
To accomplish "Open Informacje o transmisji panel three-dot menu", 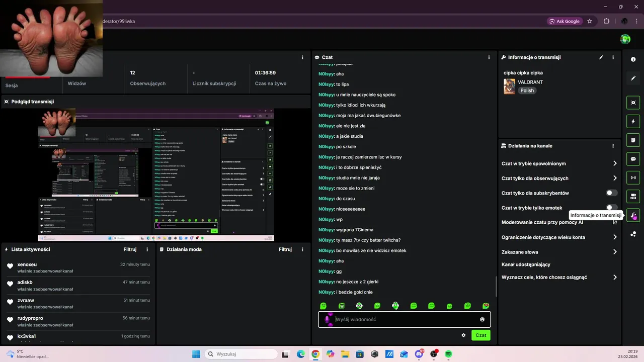I will click(613, 57).
